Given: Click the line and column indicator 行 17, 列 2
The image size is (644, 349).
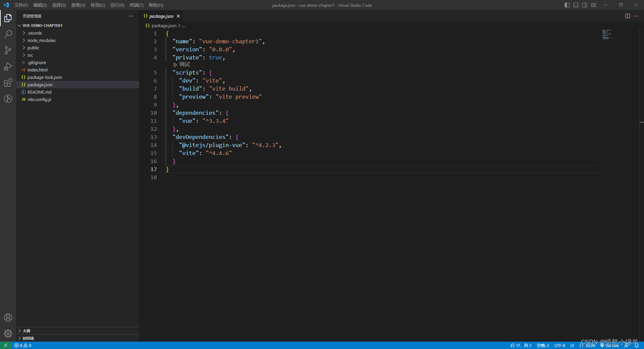Looking at the screenshot, I should [521, 345].
